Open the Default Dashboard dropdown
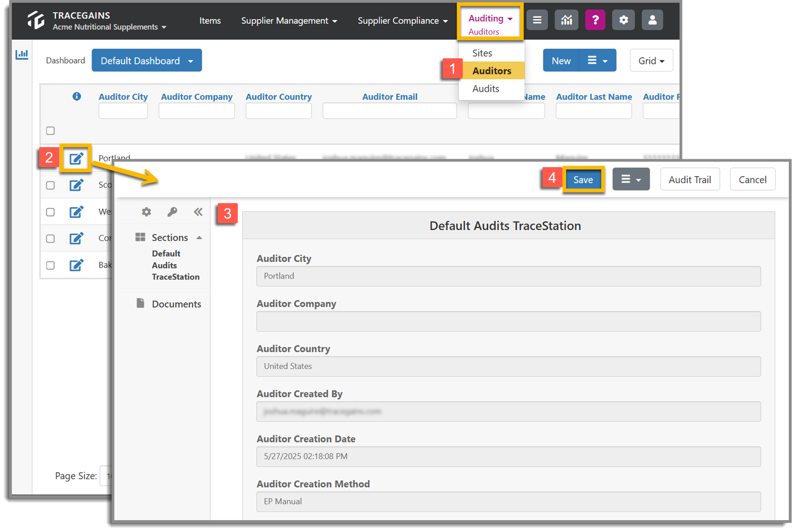The image size is (792, 532). tap(146, 61)
